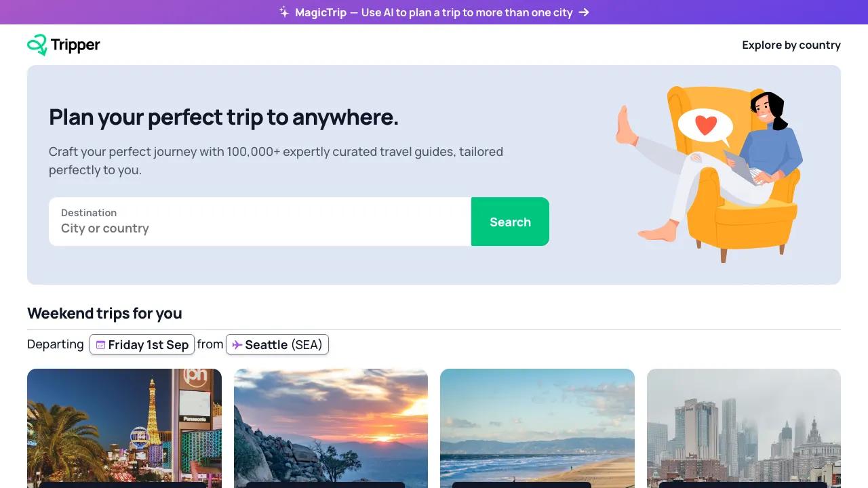The height and width of the screenshot is (488, 868).
Task: Click the Plan your perfect trip headline
Action: (x=224, y=117)
